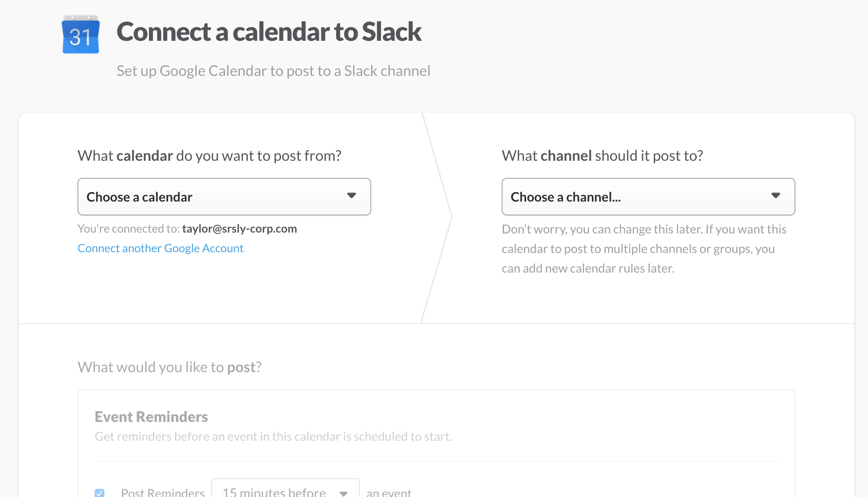Open the Choose a channel dropdown
Viewport: 868px width, 497px height.
(x=648, y=197)
